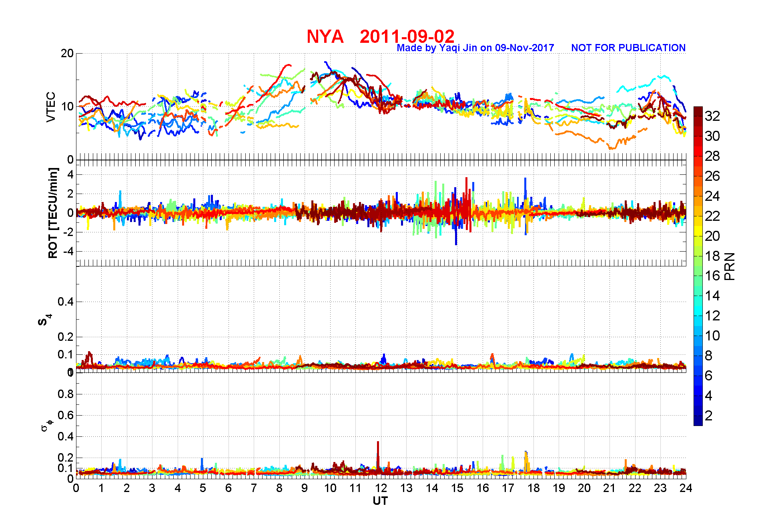762x532 pixels.
Task: Click the dark blue bottom of PRN colorbar
Action: coord(698,421)
